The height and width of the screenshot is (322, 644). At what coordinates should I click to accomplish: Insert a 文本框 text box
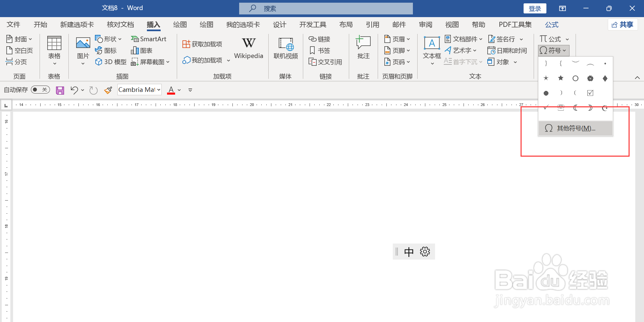point(432,51)
